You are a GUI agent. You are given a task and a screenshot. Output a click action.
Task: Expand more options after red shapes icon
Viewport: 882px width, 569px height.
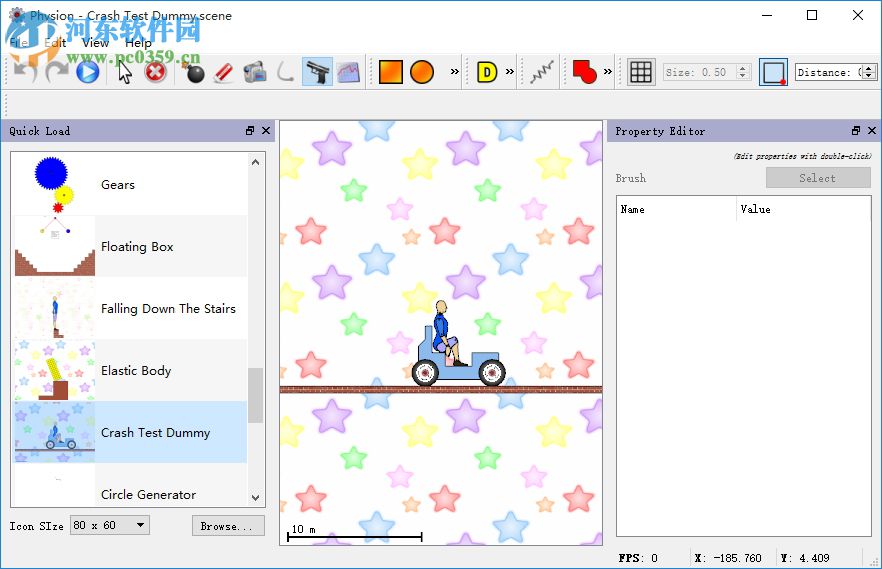coord(608,71)
